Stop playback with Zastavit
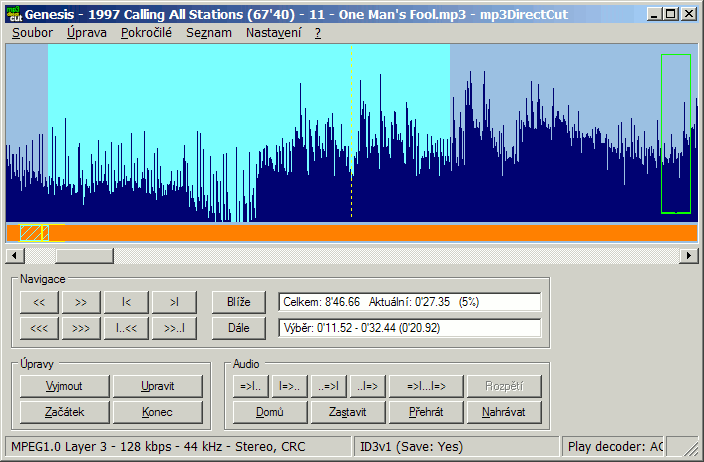The width and height of the screenshot is (704, 462). point(348,412)
